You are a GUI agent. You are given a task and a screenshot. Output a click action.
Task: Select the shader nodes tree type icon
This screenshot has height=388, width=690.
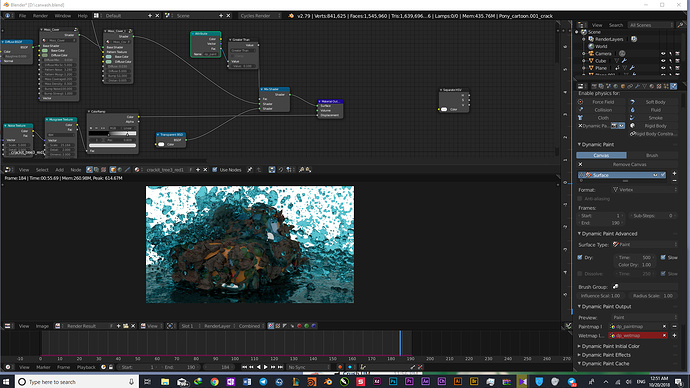point(90,169)
